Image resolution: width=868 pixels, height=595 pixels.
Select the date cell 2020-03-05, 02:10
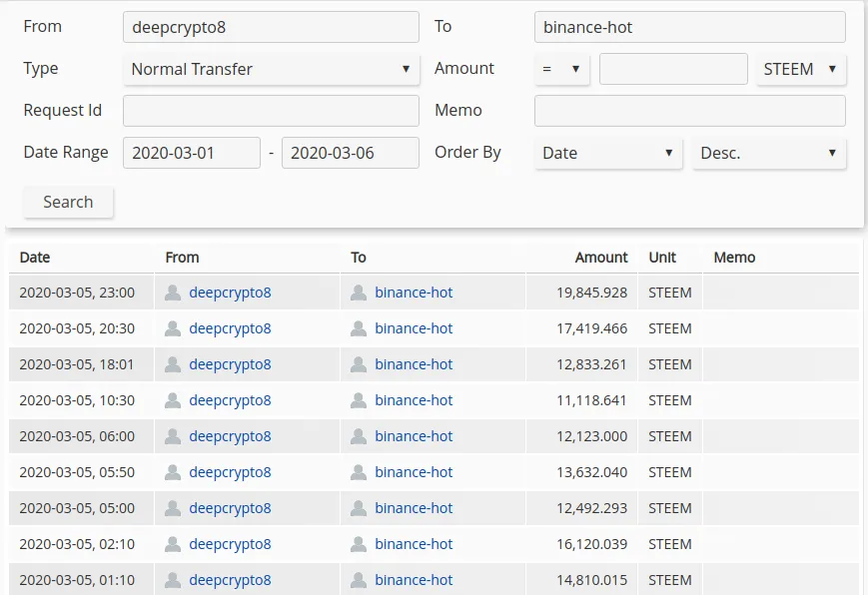(x=81, y=544)
